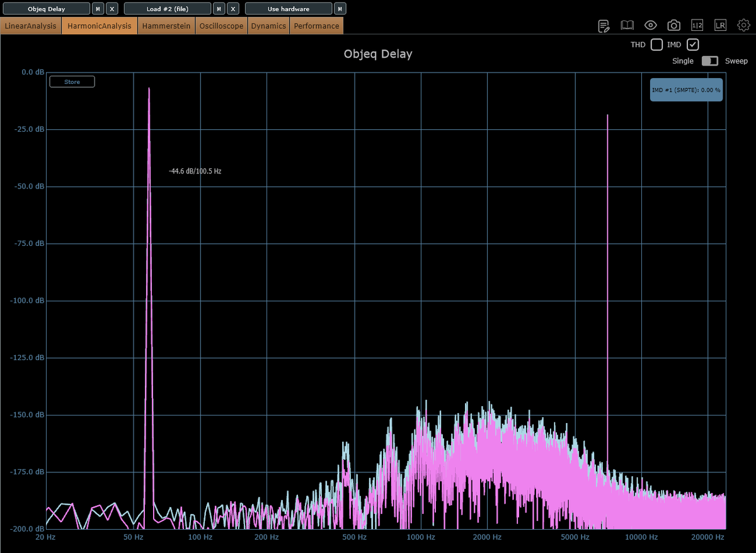Open the Load #2 (file) slot
The height and width of the screenshot is (553, 756).
tap(168, 9)
